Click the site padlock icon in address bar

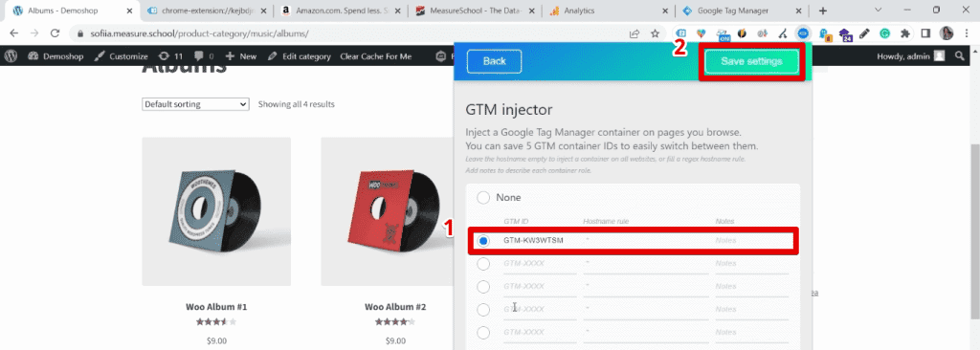[80, 33]
